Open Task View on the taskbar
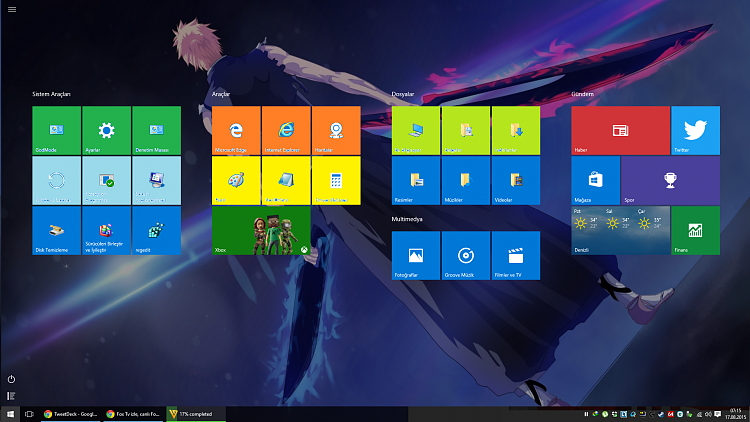 (29, 414)
